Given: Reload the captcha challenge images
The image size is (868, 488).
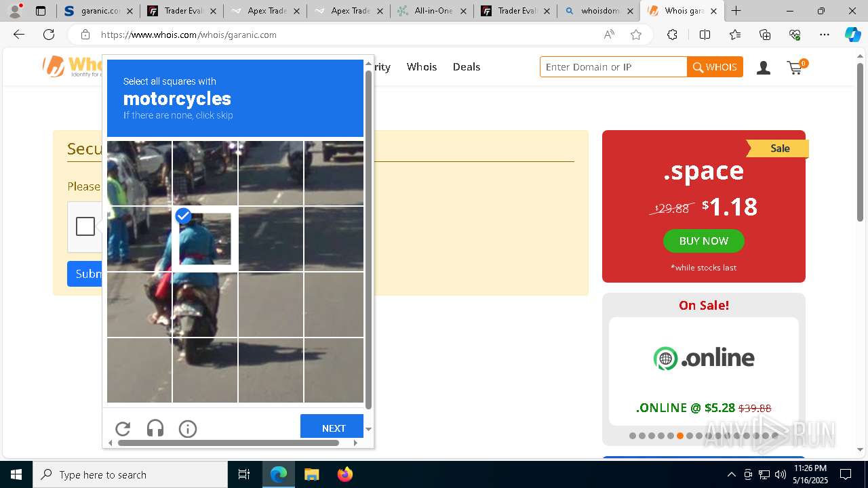Looking at the screenshot, I should tap(123, 428).
